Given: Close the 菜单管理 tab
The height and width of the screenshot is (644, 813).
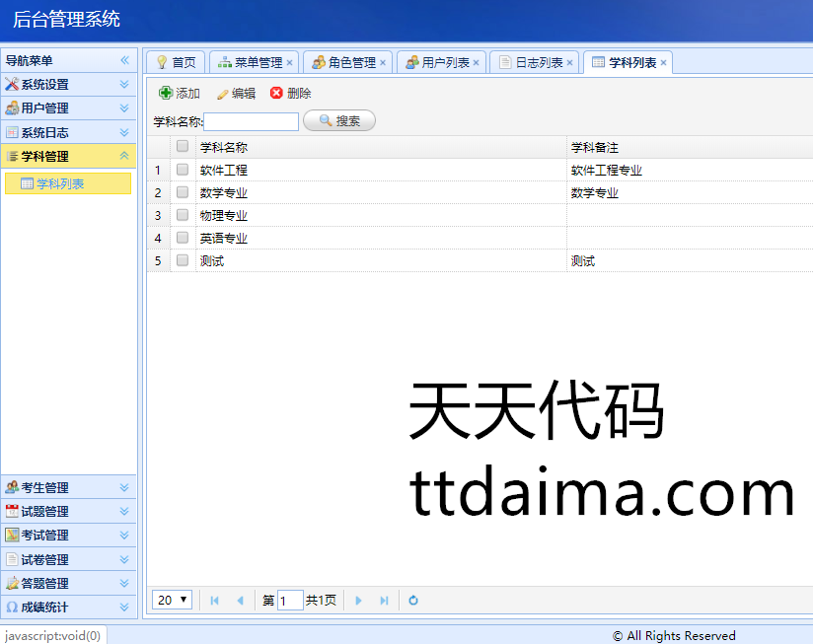Looking at the screenshot, I should tap(289, 63).
